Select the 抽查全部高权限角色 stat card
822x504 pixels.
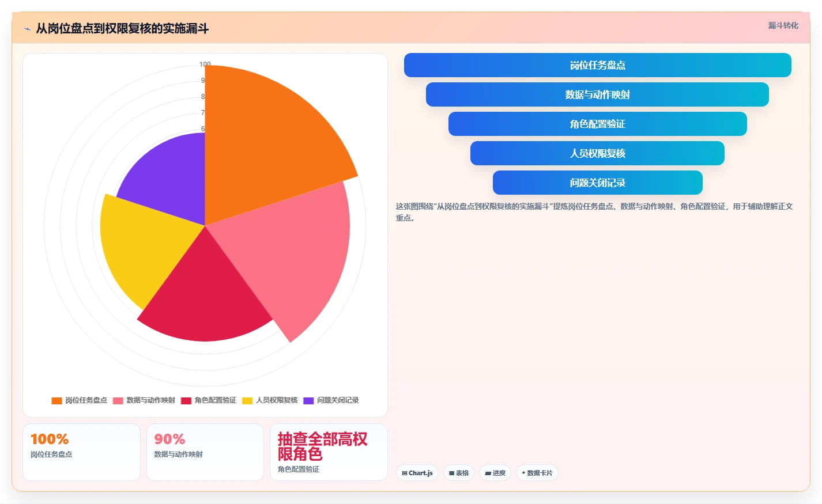pos(329,452)
